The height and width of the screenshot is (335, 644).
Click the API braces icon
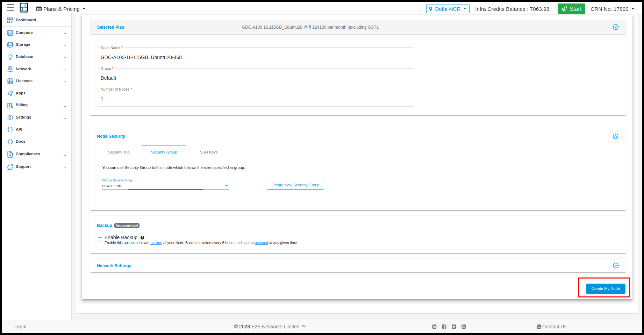pos(10,129)
